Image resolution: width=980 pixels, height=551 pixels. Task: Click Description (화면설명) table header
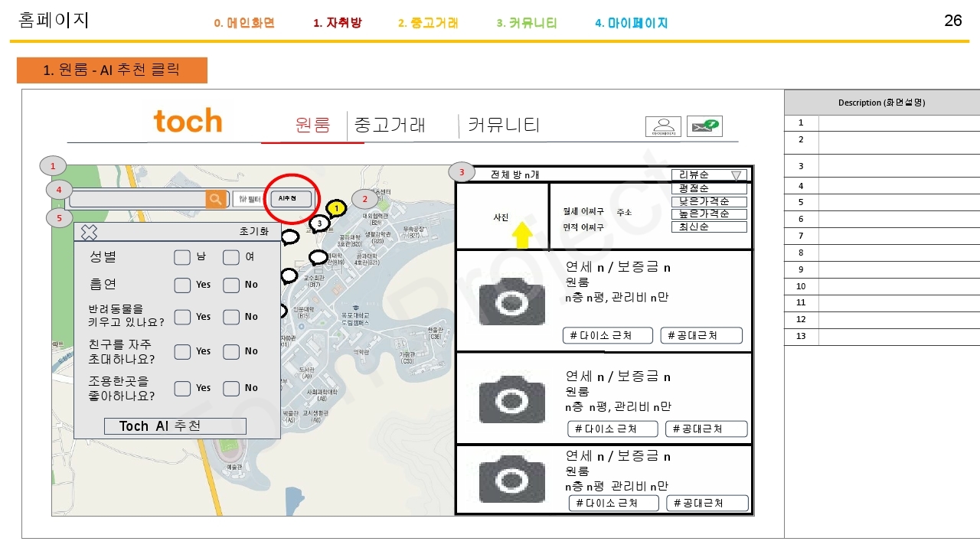click(x=882, y=103)
